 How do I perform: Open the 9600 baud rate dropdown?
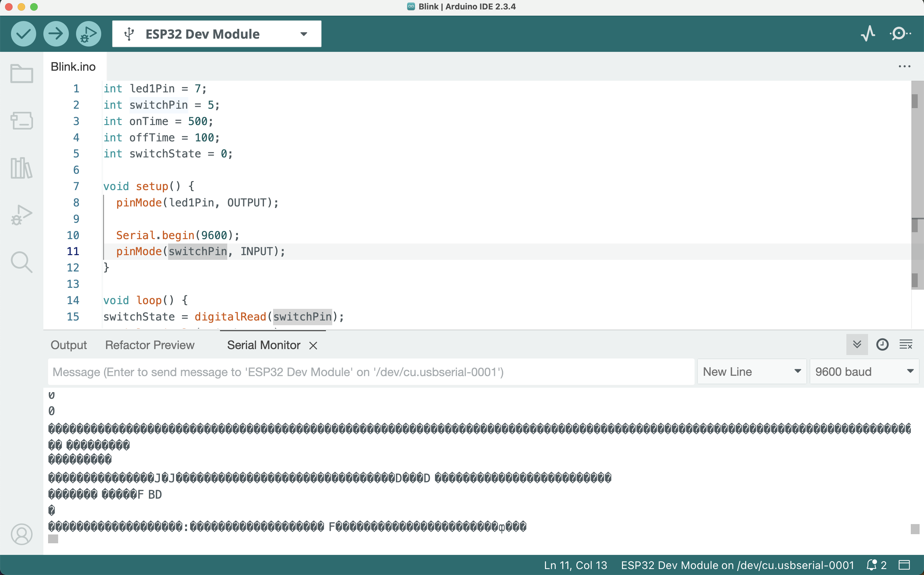pos(864,371)
